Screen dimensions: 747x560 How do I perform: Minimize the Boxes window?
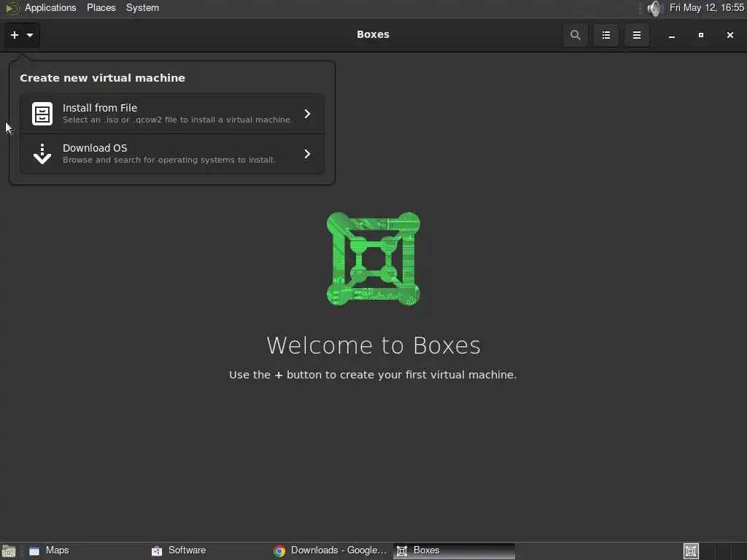click(x=672, y=35)
